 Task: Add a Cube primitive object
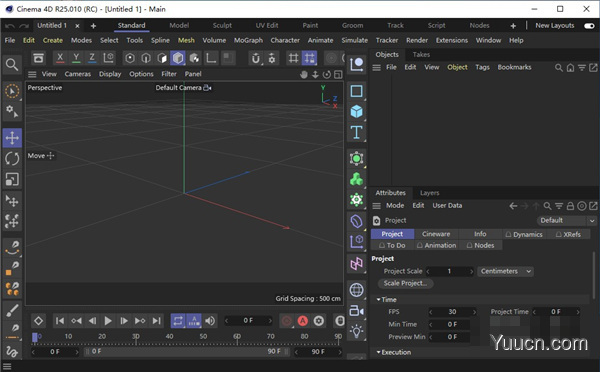[x=357, y=112]
